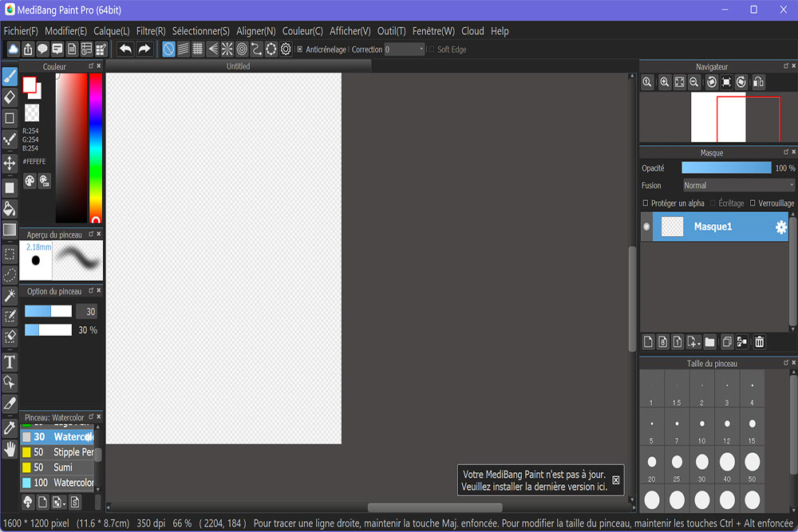This screenshot has width=798, height=532.
Task: Select the Magic Wand tool
Action: pos(10,295)
